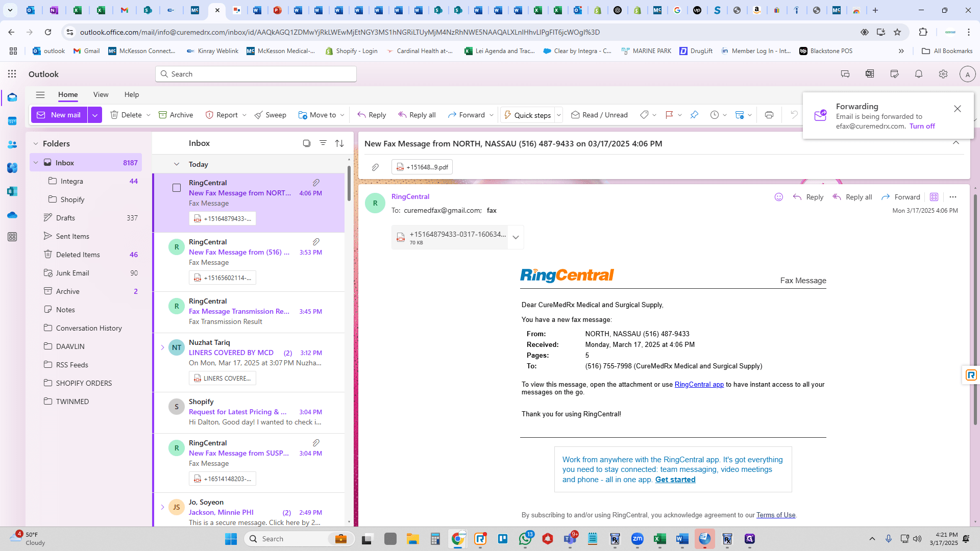980x551 pixels.
Task: Collapse the message header chevron
Action: 956,143
